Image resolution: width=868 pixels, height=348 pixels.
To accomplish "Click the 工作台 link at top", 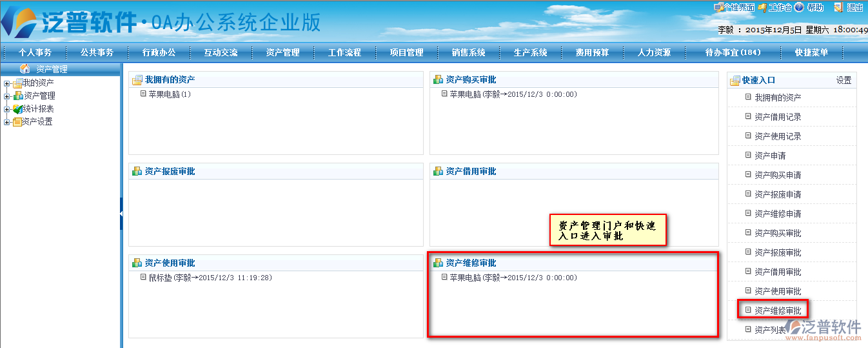I will pyautogui.click(x=780, y=8).
